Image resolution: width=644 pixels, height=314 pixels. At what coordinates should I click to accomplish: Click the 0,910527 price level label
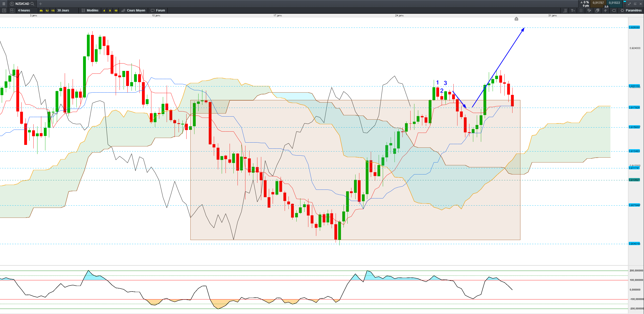(x=634, y=180)
